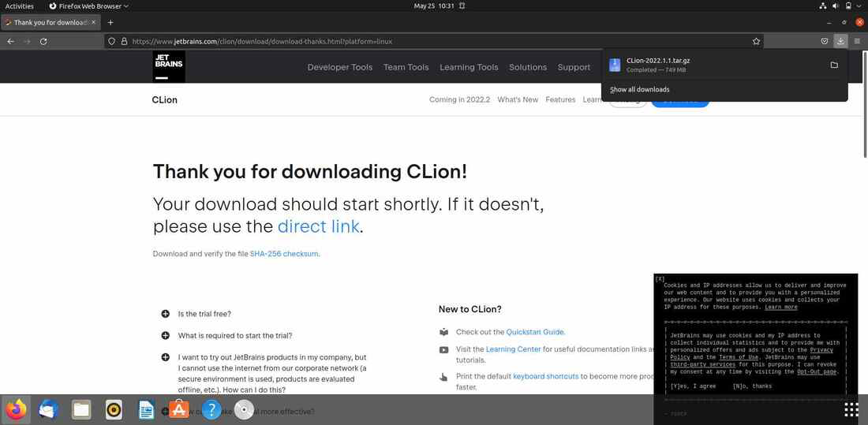Open Help from the dock
This screenshot has width=868, height=425.
tap(211, 410)
